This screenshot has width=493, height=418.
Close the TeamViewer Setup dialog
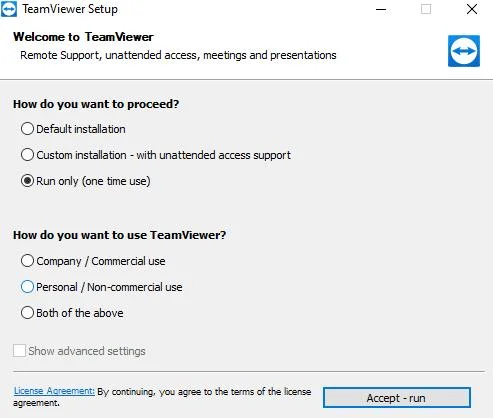click(x=472, y=9)
